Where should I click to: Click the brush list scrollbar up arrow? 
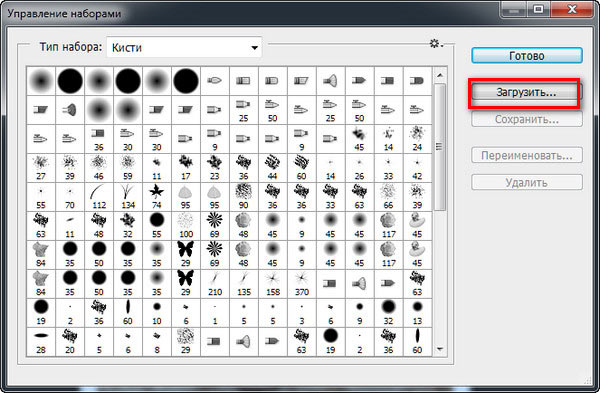440,75
